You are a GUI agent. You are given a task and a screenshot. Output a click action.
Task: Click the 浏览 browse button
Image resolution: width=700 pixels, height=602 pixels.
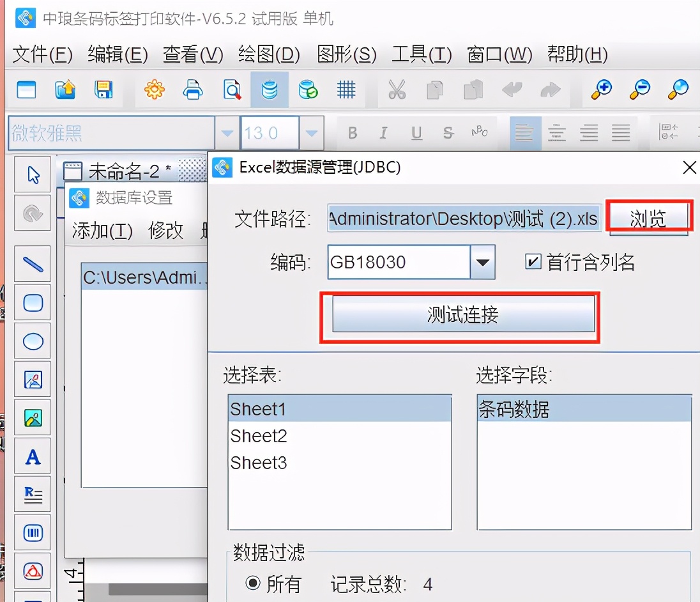(x=649, y=217)
